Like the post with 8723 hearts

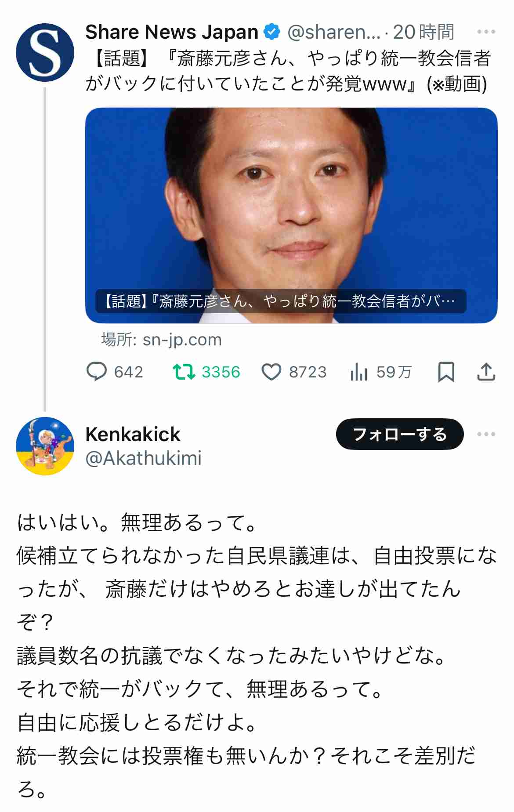tap(271, 372)
